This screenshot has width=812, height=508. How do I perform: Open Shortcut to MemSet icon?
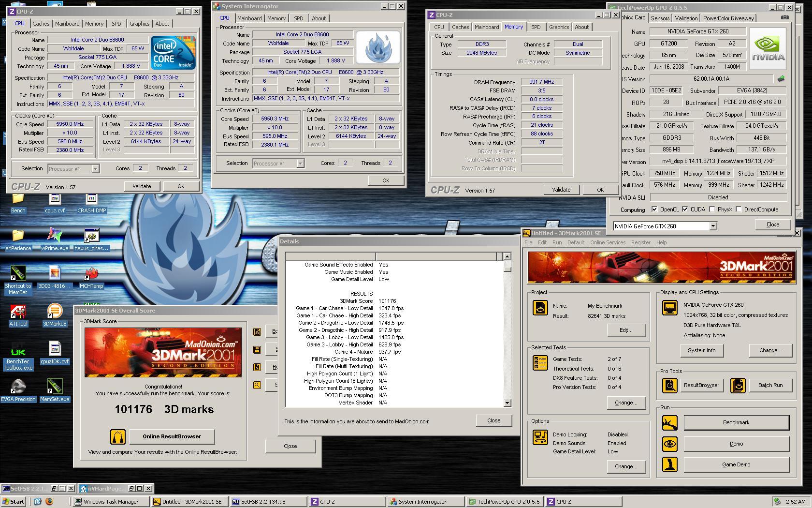(x=18, y=280)
